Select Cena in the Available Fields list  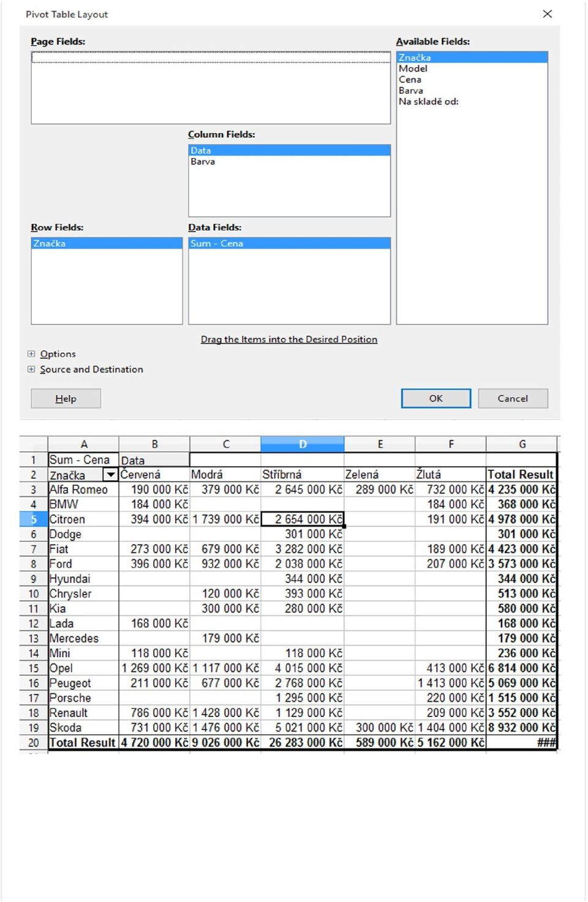(472, 80)
